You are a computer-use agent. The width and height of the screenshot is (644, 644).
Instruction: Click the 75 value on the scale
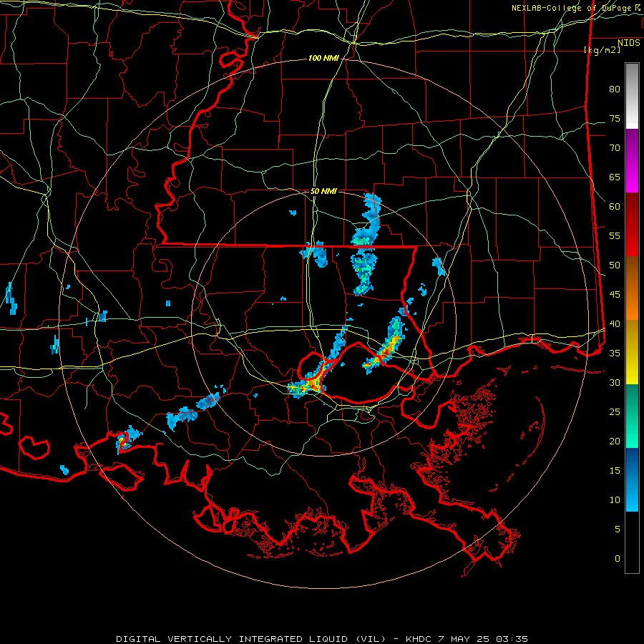(615, 119)
